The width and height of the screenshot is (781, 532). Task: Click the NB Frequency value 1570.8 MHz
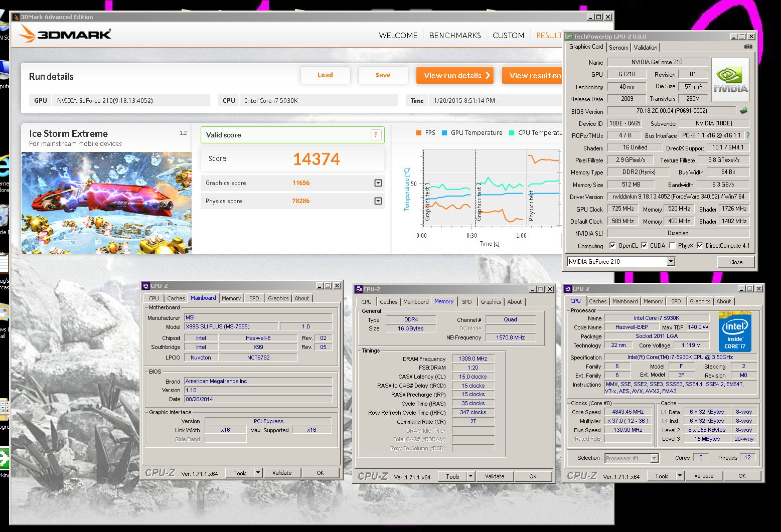tap(510, 337)
